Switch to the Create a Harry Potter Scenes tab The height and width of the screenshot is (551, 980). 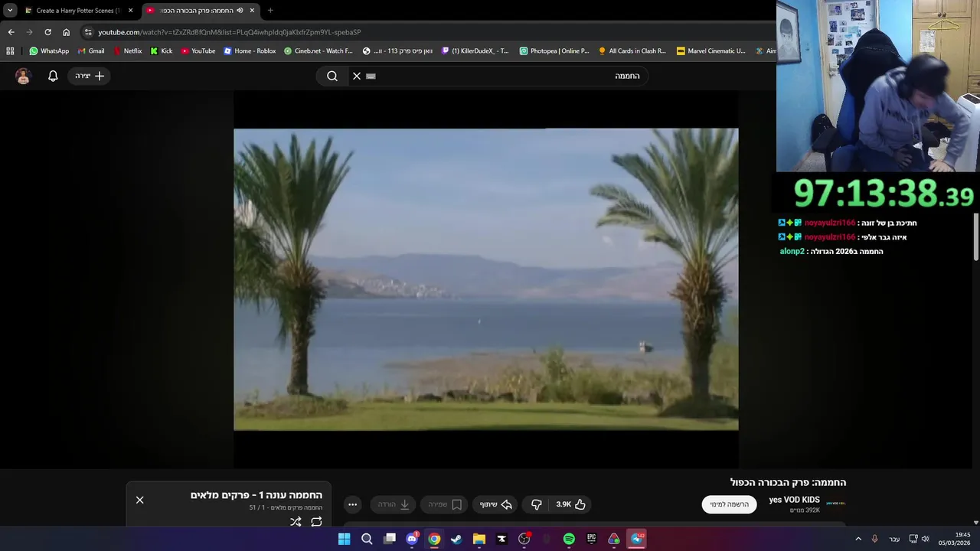click(x=78, y=11)
